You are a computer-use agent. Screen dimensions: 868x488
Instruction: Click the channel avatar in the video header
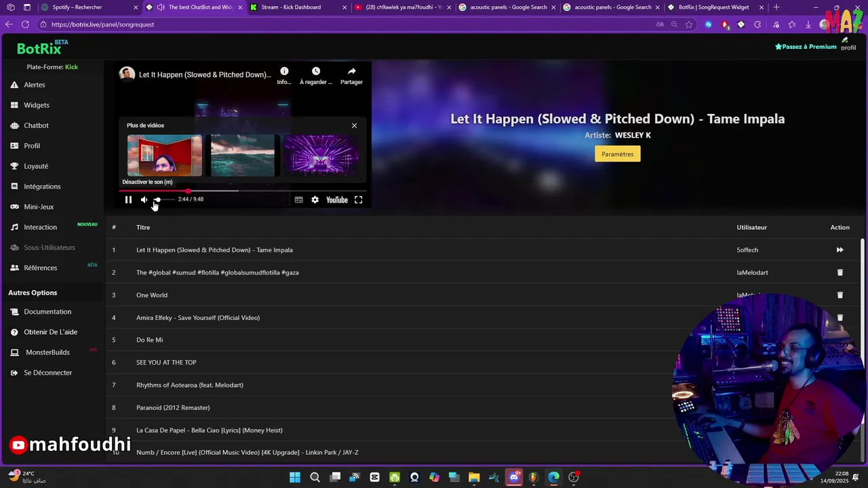(127, 74)
